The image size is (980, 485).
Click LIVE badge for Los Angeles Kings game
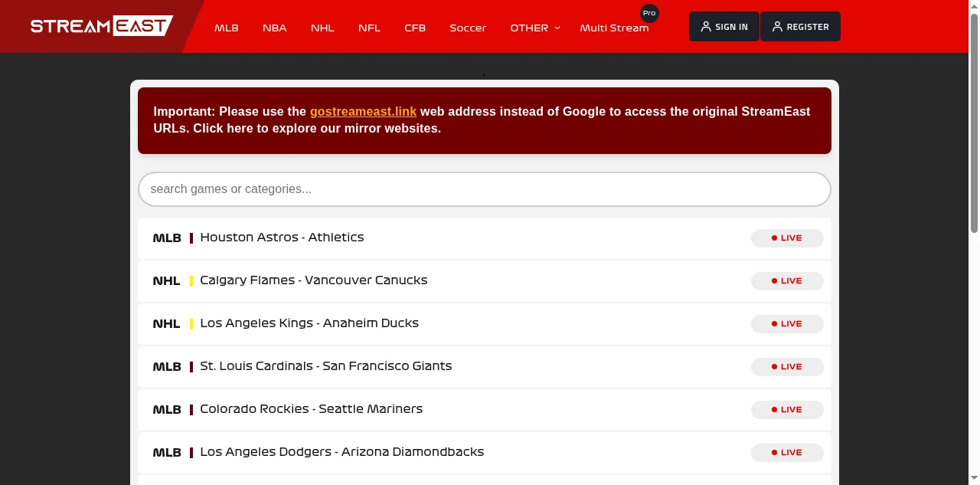click(787, 324)
